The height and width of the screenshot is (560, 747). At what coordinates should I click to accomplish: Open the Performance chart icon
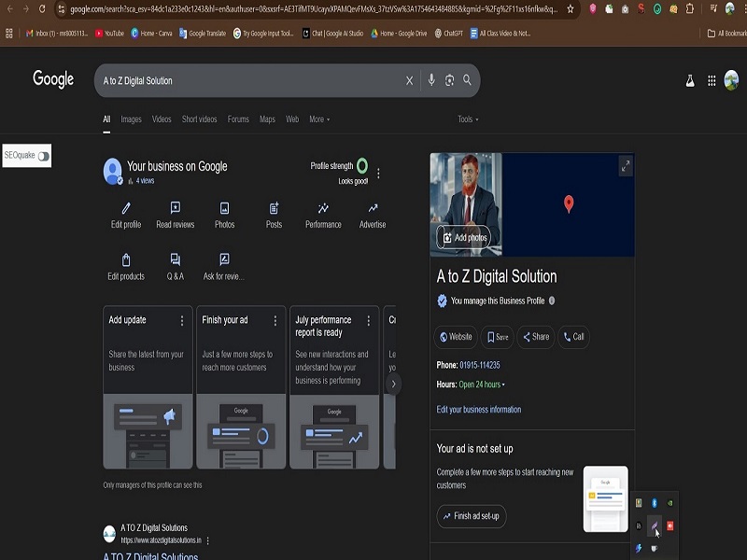(323, 209)
